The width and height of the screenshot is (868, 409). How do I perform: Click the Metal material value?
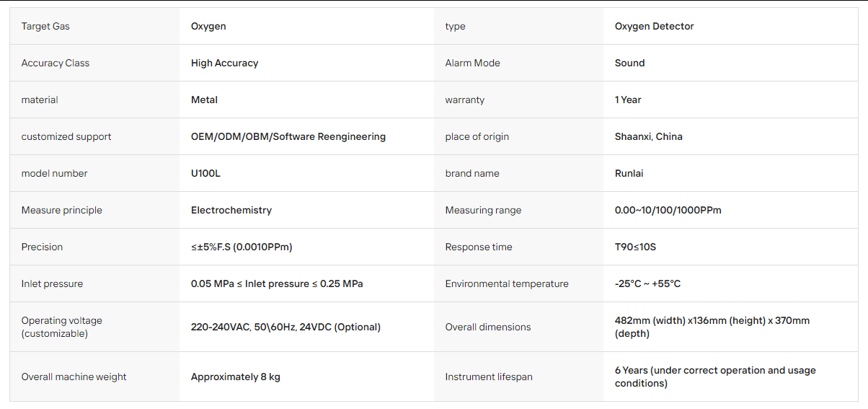[204, 100]
